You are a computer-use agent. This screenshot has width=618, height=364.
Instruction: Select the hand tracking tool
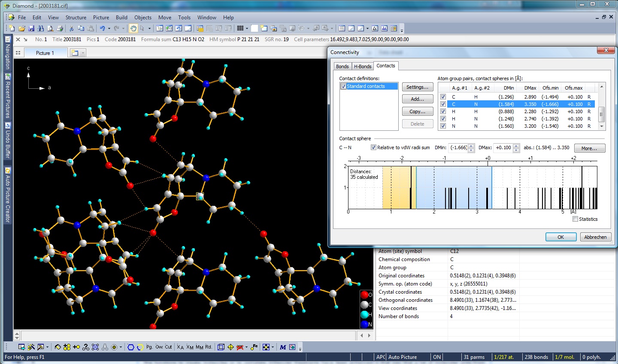pos(133,28)
